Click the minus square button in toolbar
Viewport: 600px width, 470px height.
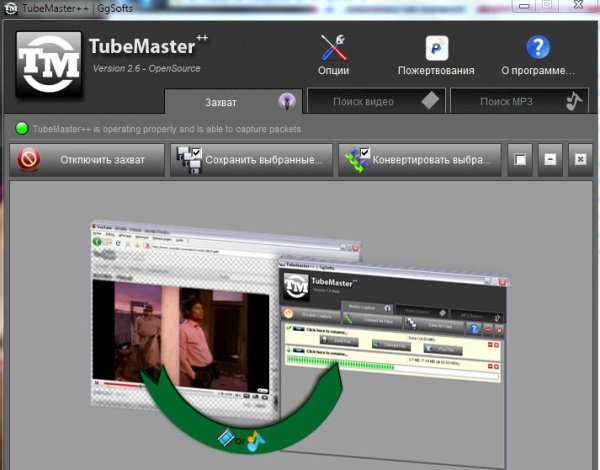[550, 160]
